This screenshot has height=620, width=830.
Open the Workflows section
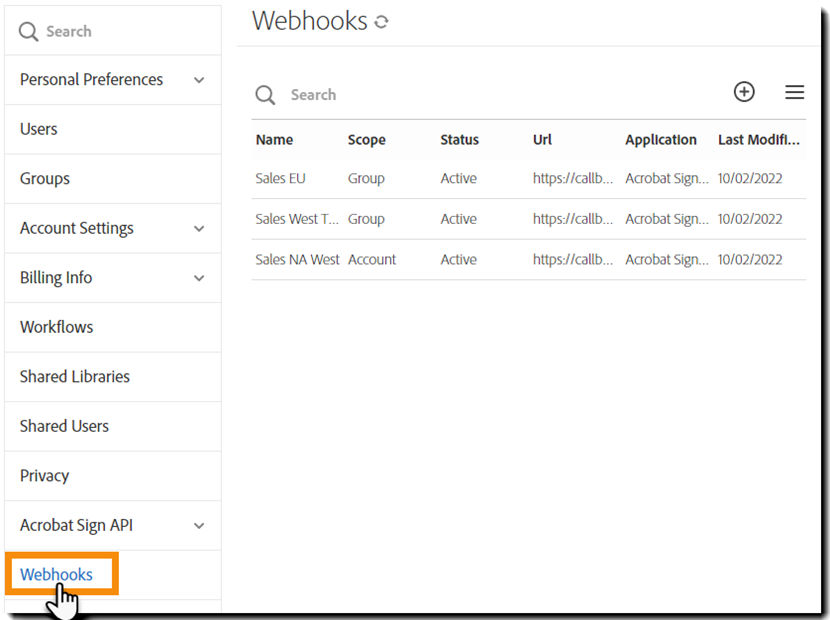[56, 327]
